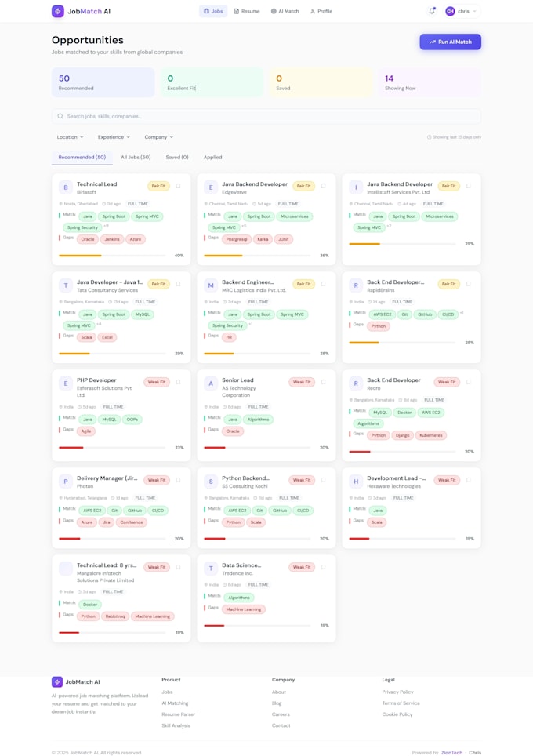The height and width of the screenshot is (756, 533).
Task: Click the R avatar on RapidBrains card
Action: 356,285
